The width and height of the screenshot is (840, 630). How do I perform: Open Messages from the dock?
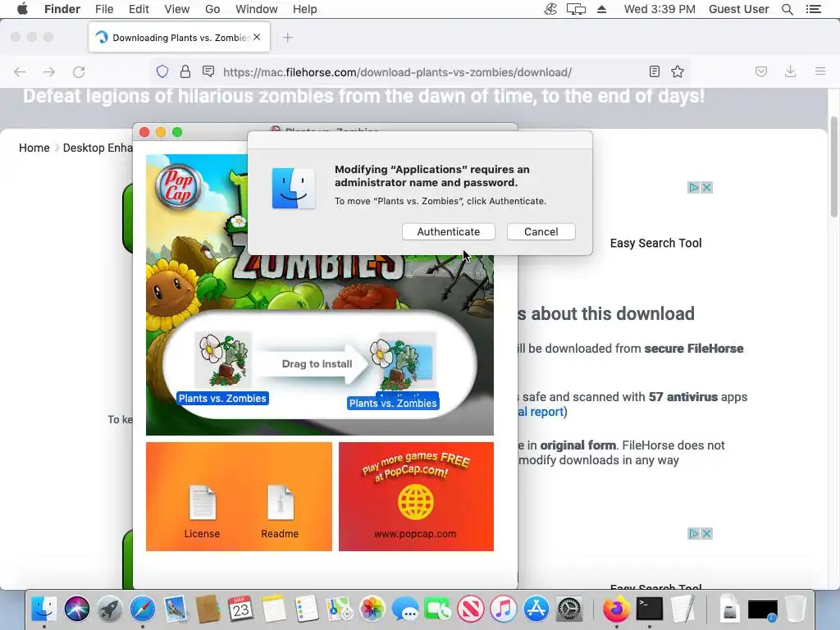pyautogui.click(x=405, y=609)
